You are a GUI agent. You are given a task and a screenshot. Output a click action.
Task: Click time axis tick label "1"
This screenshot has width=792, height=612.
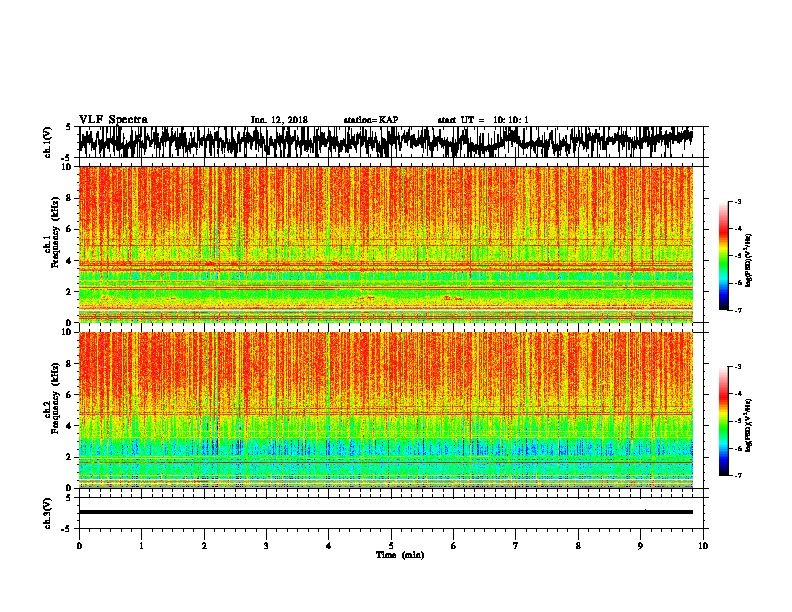pyautogui.click(x=141, y=546)
